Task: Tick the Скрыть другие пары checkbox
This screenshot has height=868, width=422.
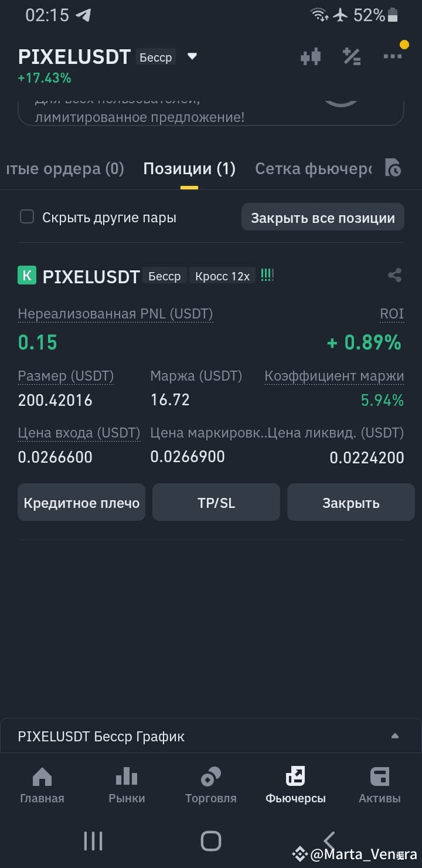Action: click(27, 217)
